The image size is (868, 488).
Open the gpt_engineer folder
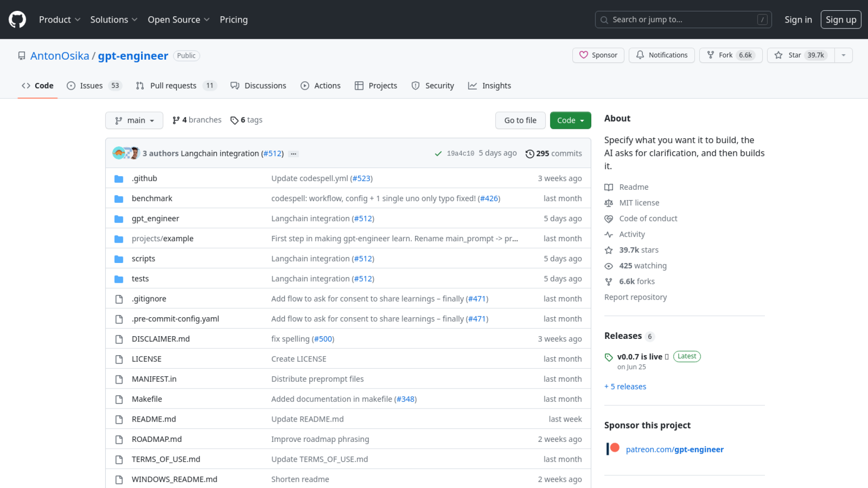pyautogui.click(x=155, y=218)
